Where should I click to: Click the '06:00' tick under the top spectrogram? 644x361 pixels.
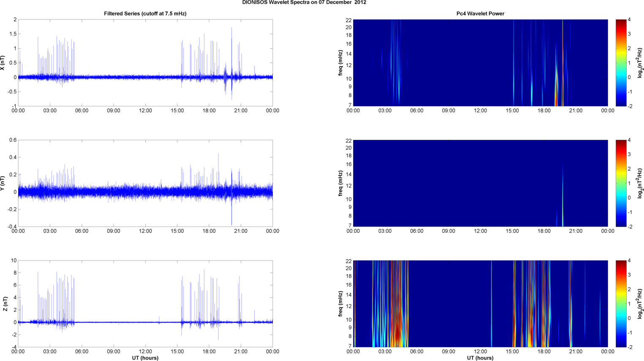pos(417,110)
